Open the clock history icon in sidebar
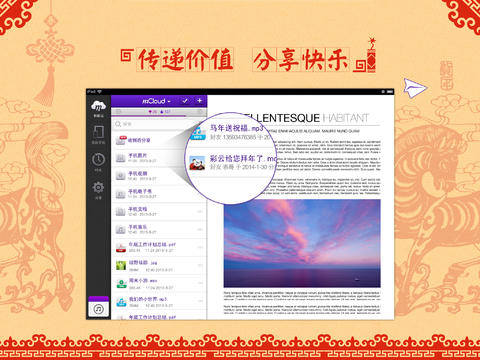This screenshot has height=360, width=480. 98,159
